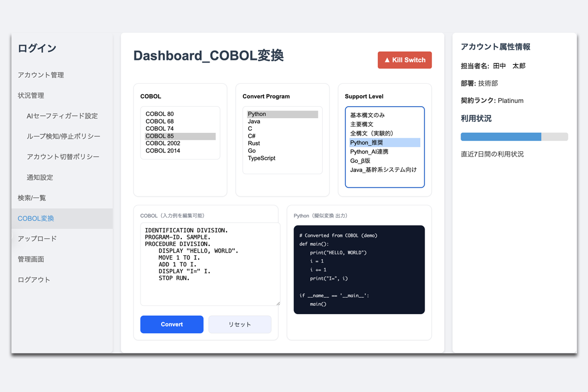Open 通知設定 submenu item
588x392 pixels.
40,177
